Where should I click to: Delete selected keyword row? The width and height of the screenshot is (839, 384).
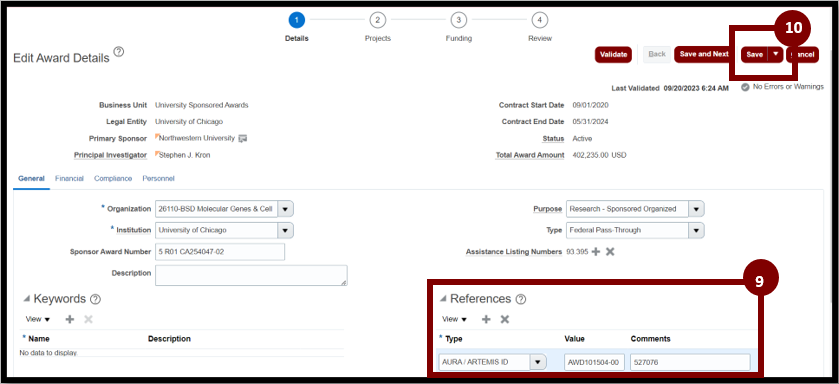coord(88,319)
